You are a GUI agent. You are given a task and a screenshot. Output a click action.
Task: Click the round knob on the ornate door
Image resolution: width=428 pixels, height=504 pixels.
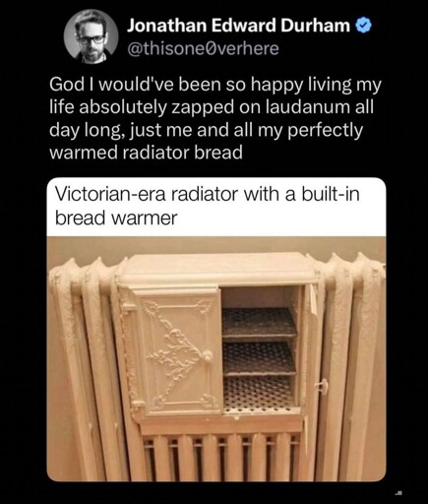[x=208, y=355]
